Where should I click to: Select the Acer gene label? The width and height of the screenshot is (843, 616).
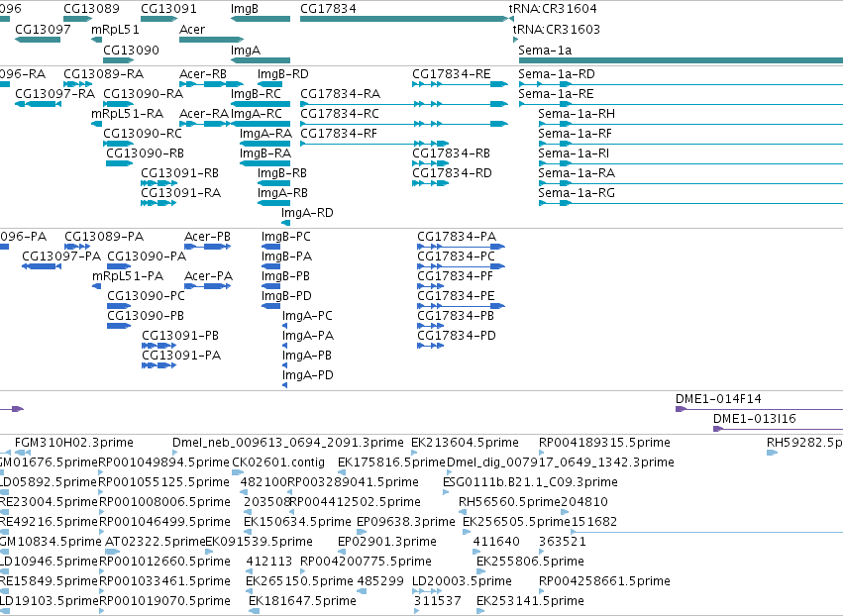192,30
